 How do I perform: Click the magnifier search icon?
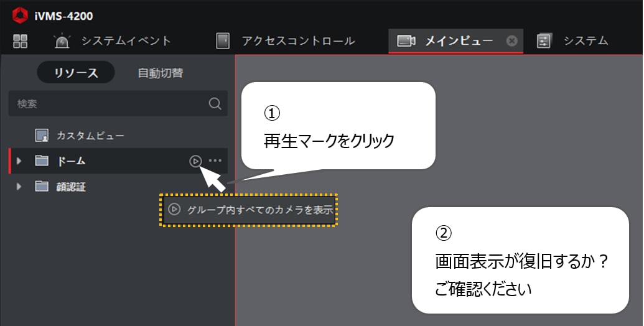[215, 103]
